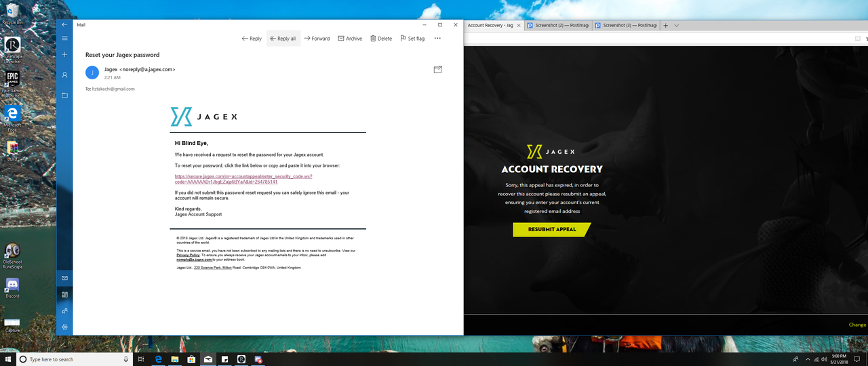
Task: Open the RuneScape icon on the taskbar
Action: click(241, 359)
